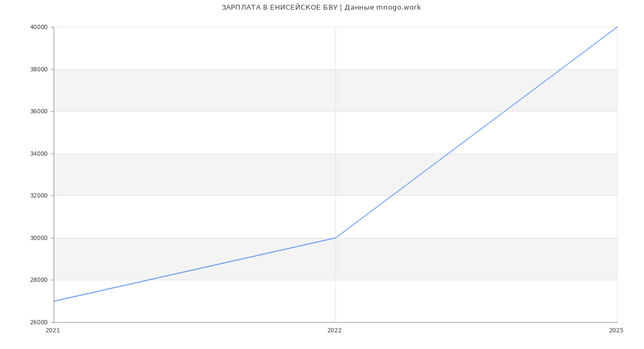This screenshot has height=349, width=644.
Task: Click the chart title text
Action: (x=321, y=8)
